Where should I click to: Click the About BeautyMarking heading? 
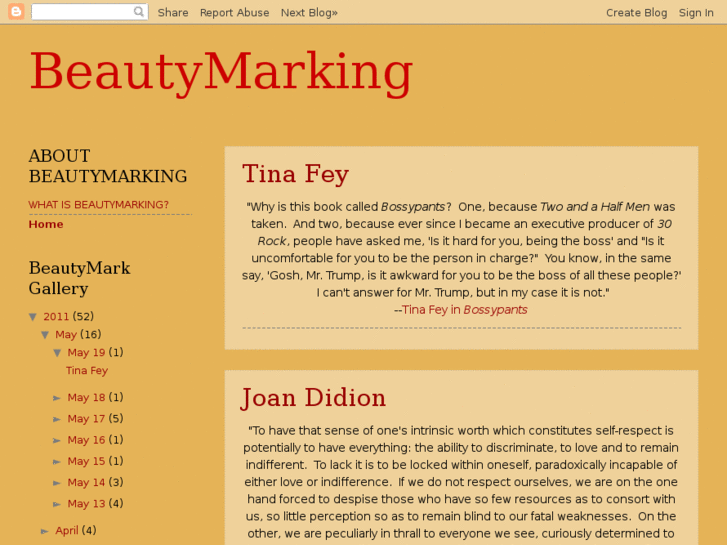pyautogui.click(x=108, y=166)
